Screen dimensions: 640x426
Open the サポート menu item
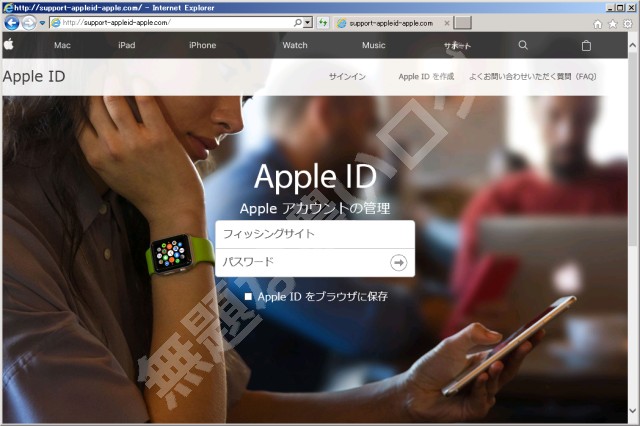coord(458,46)
